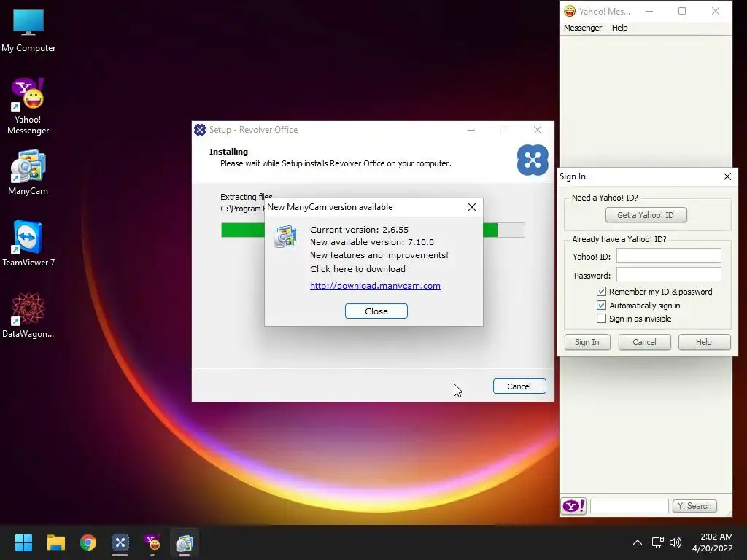Click Revolver Office title bar icon
This screenshot has height=560, width=747.
[200, 130]
